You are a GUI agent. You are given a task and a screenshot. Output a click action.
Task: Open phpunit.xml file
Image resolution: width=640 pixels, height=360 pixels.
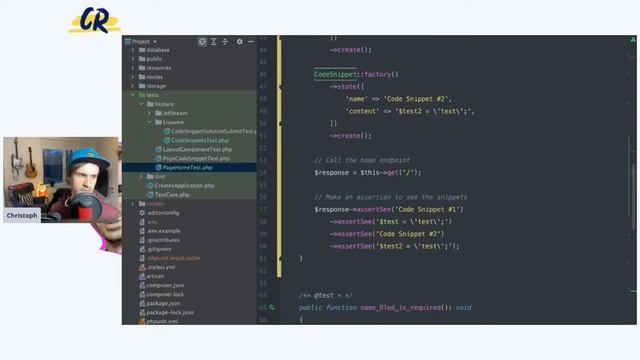point(158,321)
